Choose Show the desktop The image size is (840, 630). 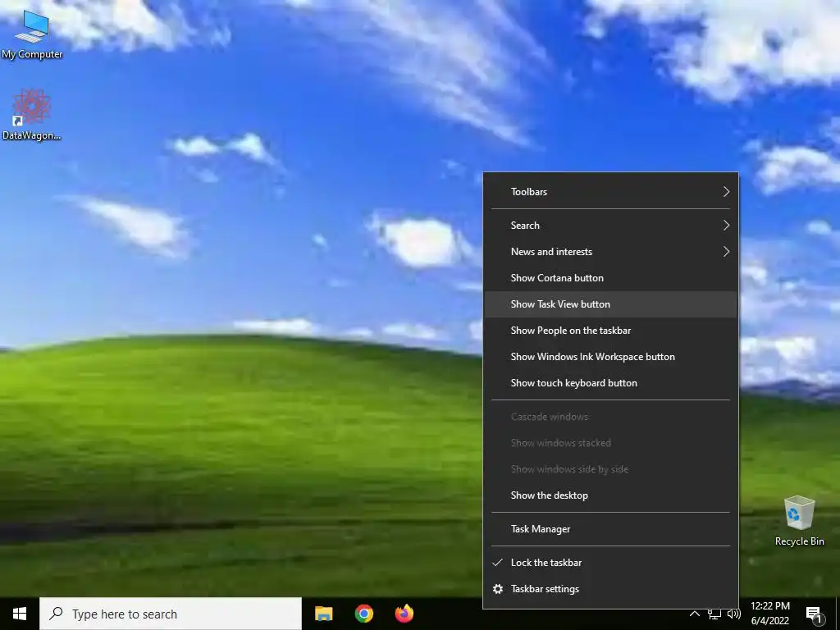click(610, 495)
